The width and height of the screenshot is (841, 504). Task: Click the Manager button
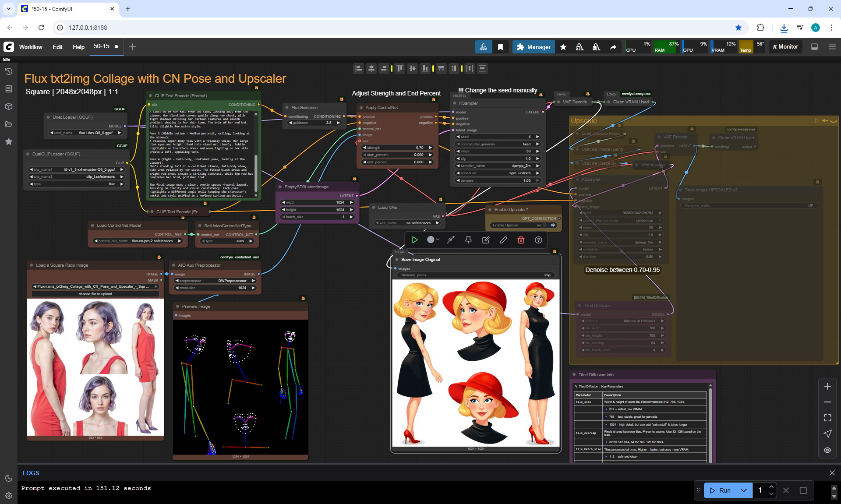(x=533, y=47)
